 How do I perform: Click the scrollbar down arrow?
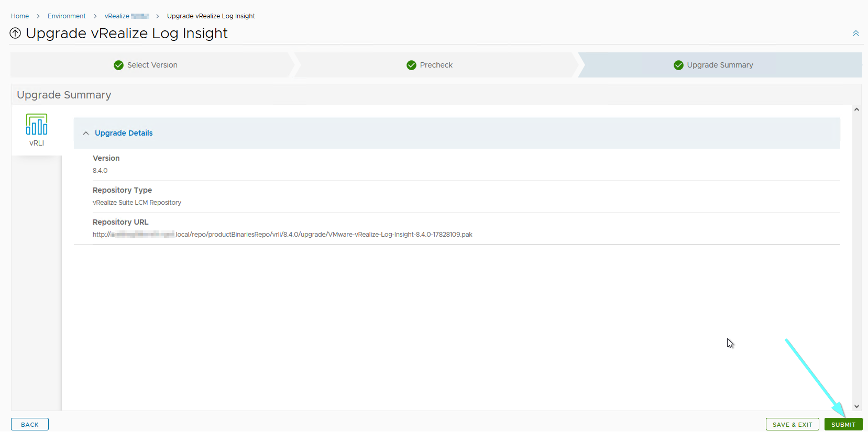tap(856, 406)
